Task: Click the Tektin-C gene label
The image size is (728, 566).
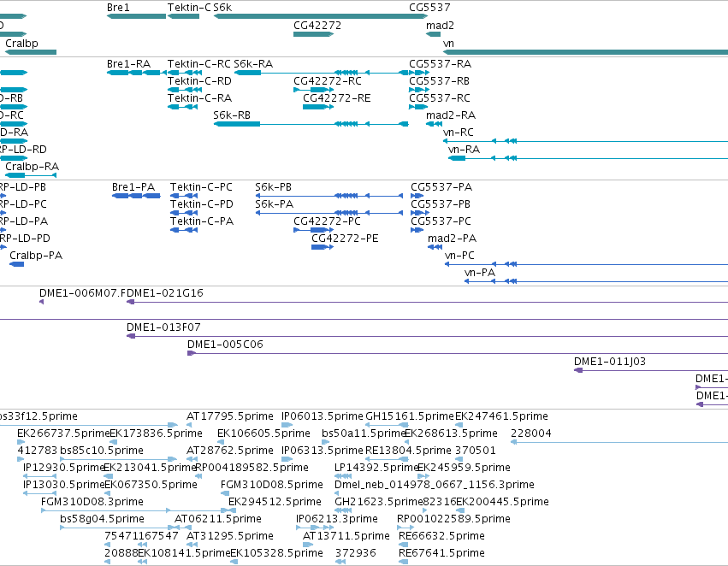Action: (x=189, y=8)
